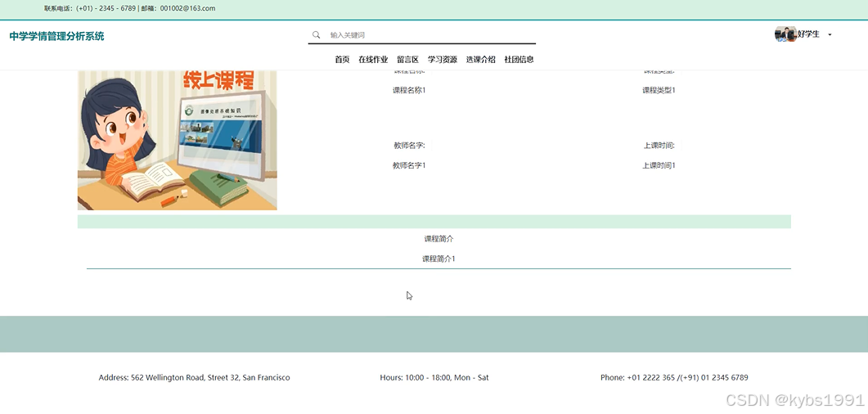Open the 留言区 section
This screenshot has width=868, height=414.
(408, 60)
